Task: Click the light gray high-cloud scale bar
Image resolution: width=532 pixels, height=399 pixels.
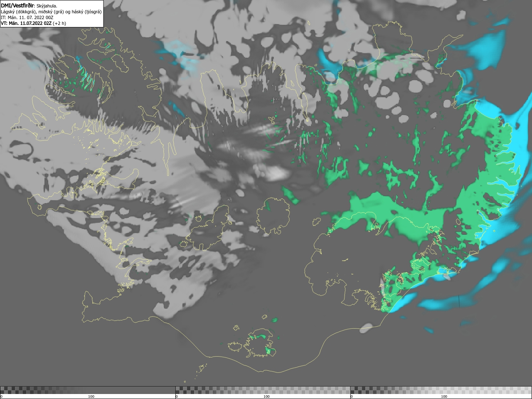Action: (441, 390)
